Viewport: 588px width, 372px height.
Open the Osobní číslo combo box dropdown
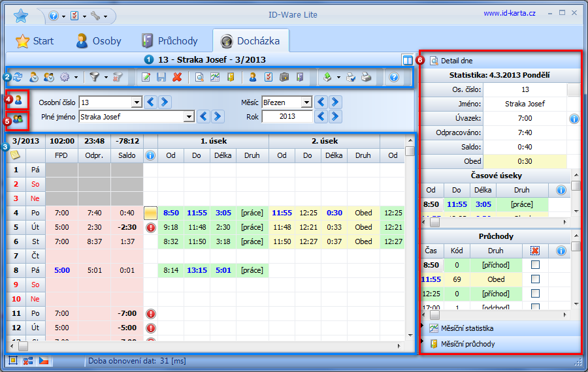[137, 102]
